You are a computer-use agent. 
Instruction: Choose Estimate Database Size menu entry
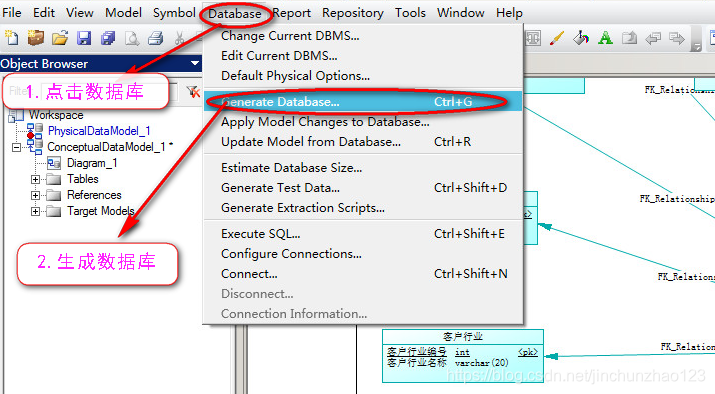pos(363,168)
